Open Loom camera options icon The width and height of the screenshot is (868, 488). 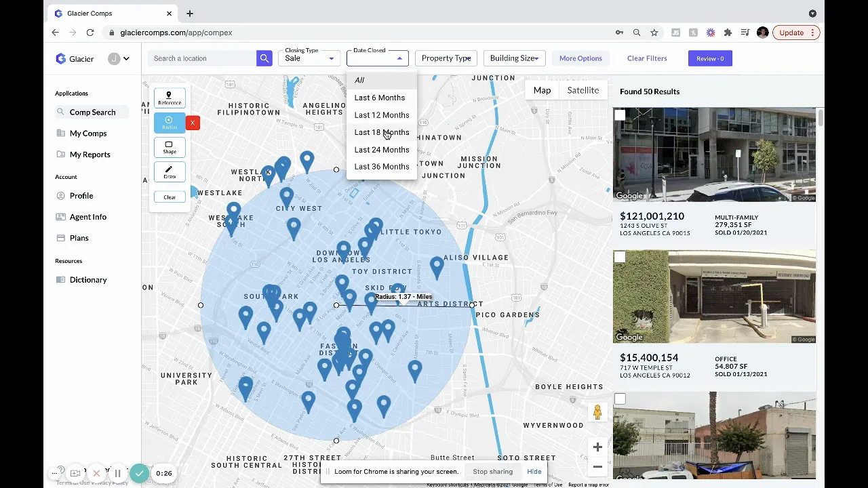[75, 473]
